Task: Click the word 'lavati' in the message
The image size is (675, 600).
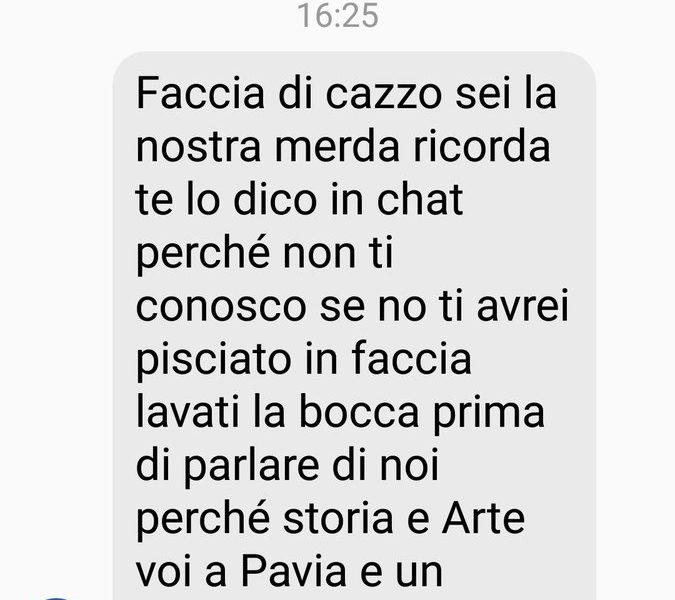Action: coord(188,412)
